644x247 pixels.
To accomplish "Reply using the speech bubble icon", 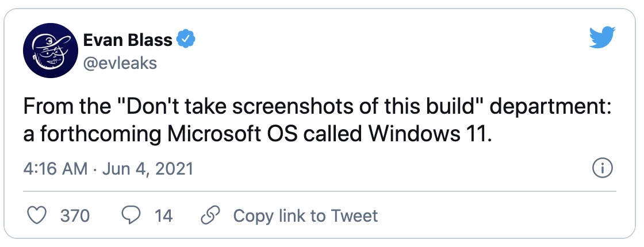I will coord(131,215).
